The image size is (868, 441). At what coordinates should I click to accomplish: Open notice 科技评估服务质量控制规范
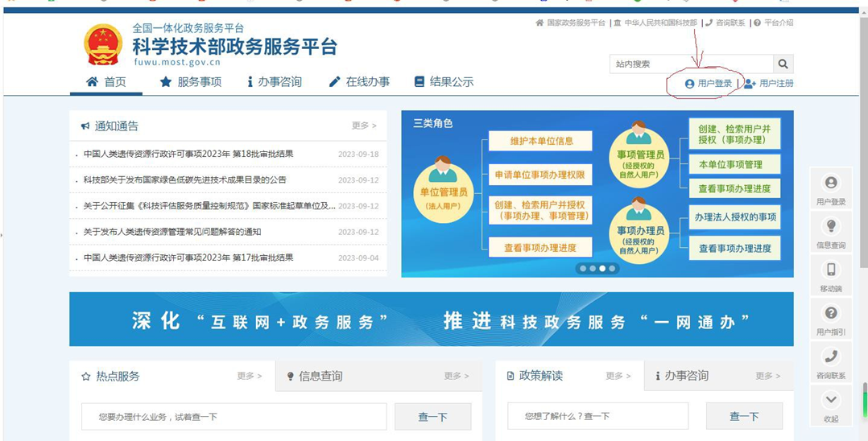(209, 206)
